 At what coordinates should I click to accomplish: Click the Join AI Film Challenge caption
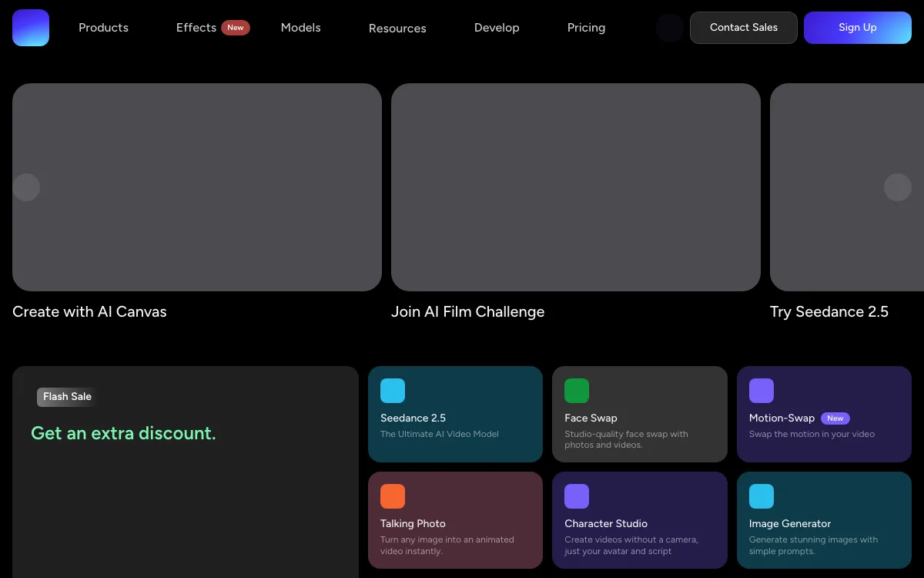pos(468,312)
